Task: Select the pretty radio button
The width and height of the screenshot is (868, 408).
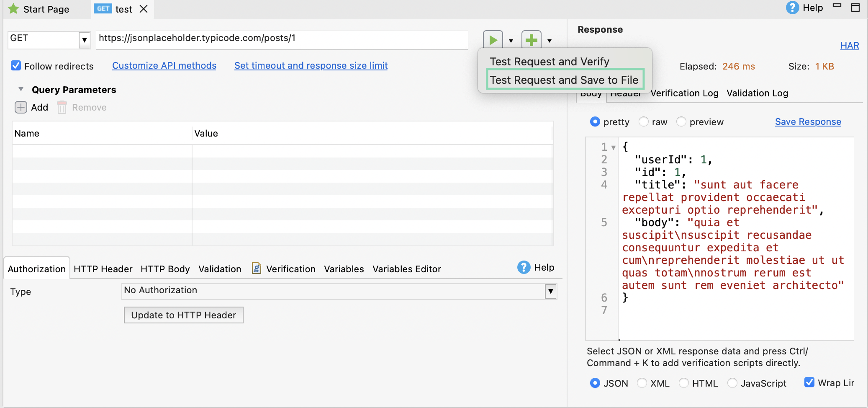Action: tap(595, 121)
